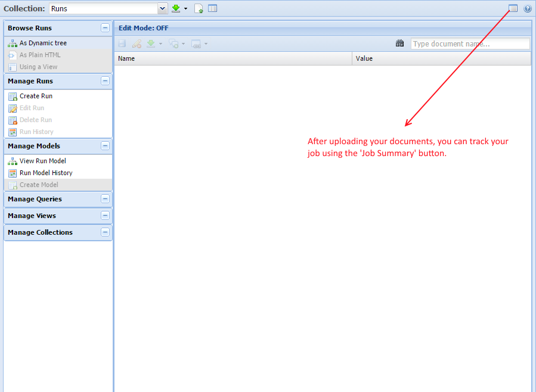Viewport: 536px width, 392px height.
Task: Click the table grid icon in top bar
Action: click(x=213, y=8)
